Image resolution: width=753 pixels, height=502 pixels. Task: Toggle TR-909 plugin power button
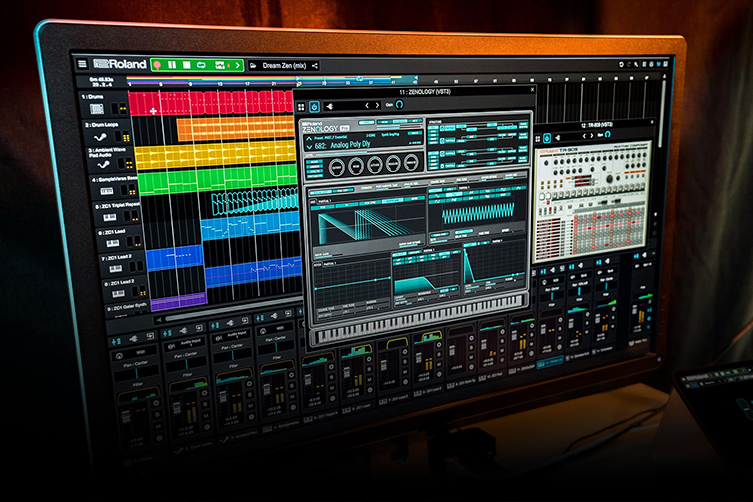pos(547,138)
